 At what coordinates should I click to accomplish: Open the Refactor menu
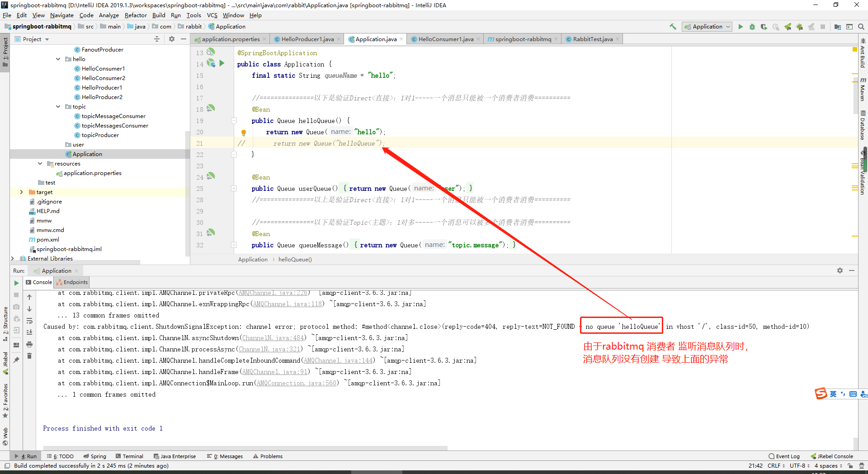[x=136, y=15]
